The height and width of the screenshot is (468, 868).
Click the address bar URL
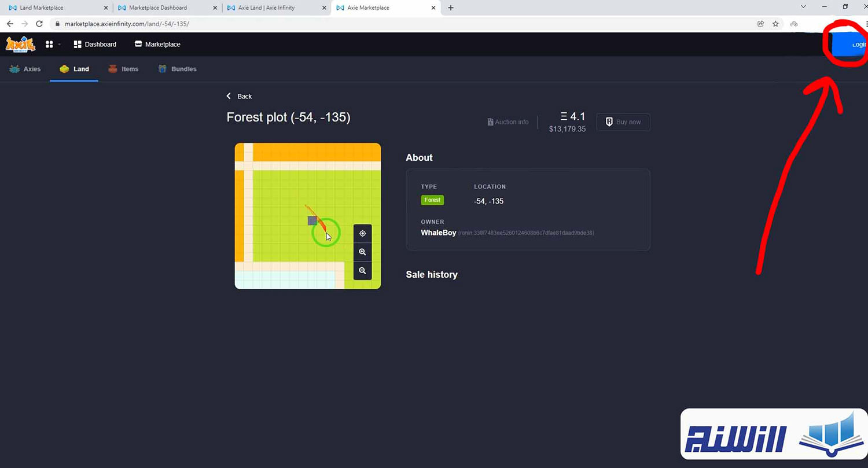point(127,24)
